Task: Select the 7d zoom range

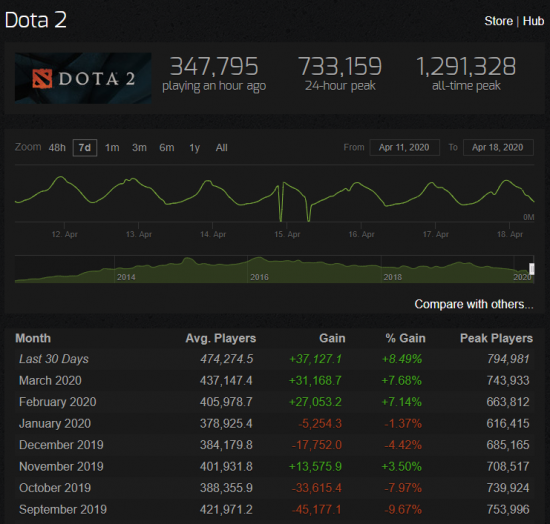Action: pos(85,148)
